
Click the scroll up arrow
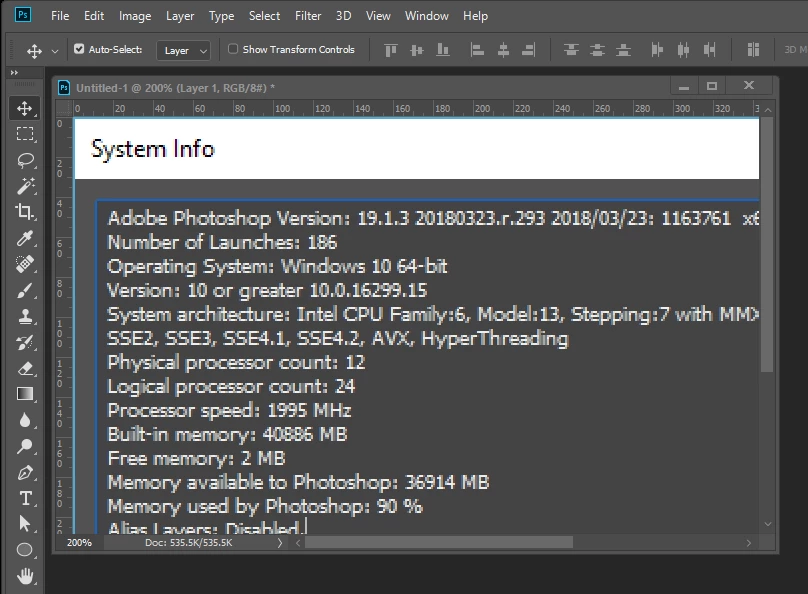[x=768, y=110]
